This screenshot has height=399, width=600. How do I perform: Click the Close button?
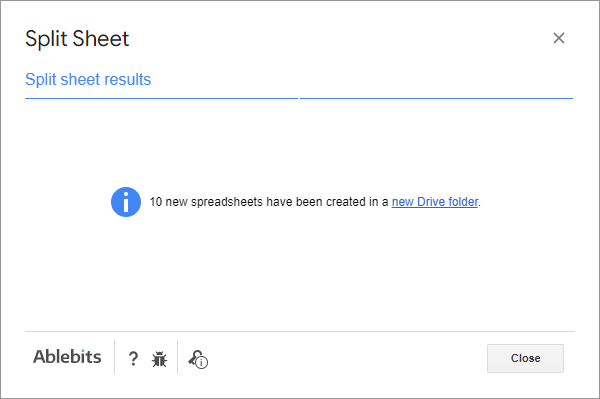point(525,358)
